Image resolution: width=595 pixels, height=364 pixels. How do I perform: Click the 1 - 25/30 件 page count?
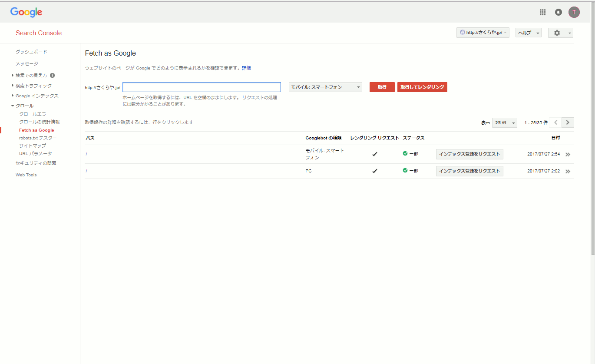(x=536, y=123)
